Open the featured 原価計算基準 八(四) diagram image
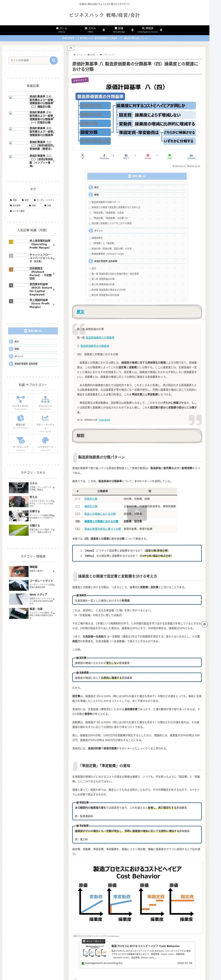The height and width of the screenshot is (980, 221). [137, 114]
